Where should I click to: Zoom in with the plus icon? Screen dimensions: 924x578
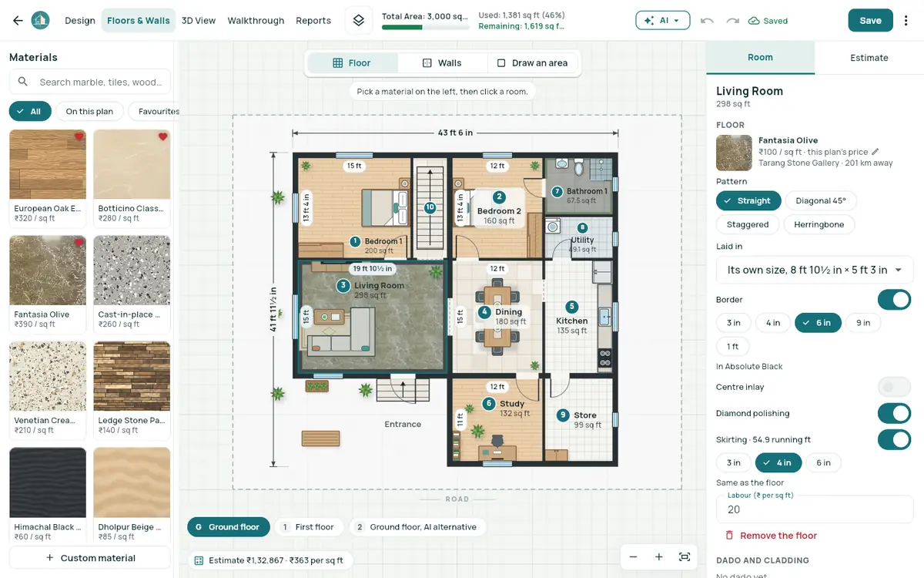(x=659, y=556)
